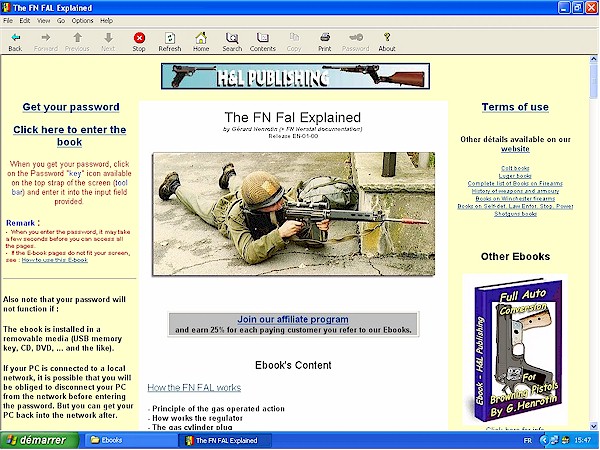Show the About question-mark icon
The height and width of the screenshot is (450, 600).
pyautogui.click(x=387, y=38)
